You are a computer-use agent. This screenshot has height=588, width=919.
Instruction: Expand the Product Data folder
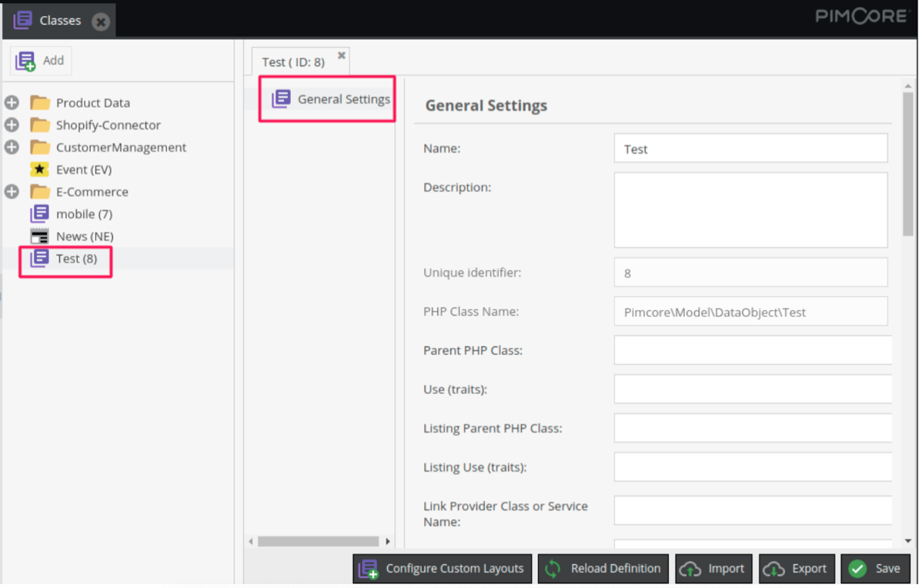click(12, 102)
